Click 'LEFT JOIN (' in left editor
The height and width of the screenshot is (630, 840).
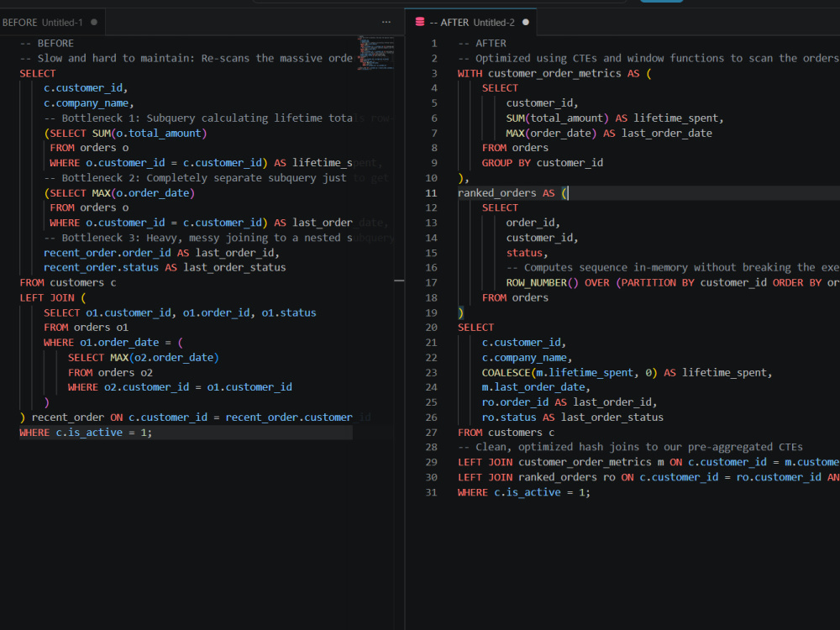[52, 298]
